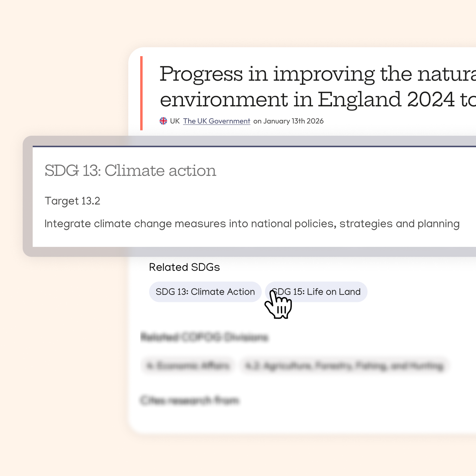Select the blurred 4. Economic Affairs tag
The width and height of the screenshot is (476, 476).
[188, 366]
